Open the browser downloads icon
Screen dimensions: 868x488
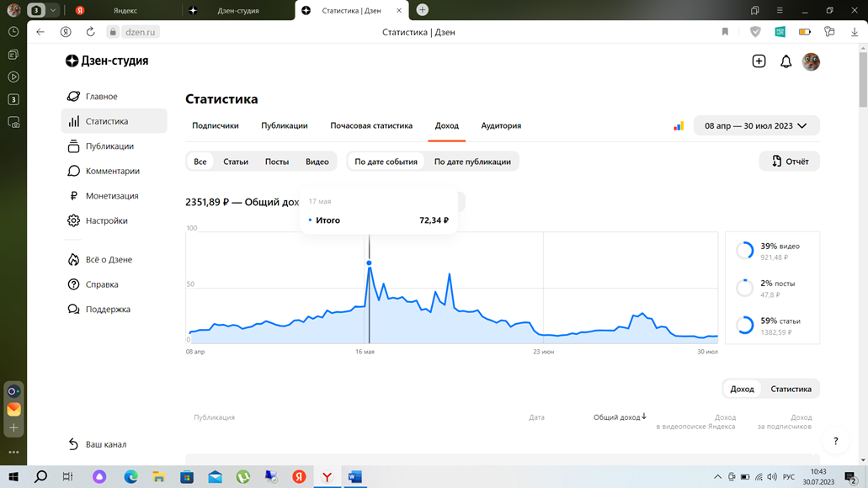click(x=855, y=32)
